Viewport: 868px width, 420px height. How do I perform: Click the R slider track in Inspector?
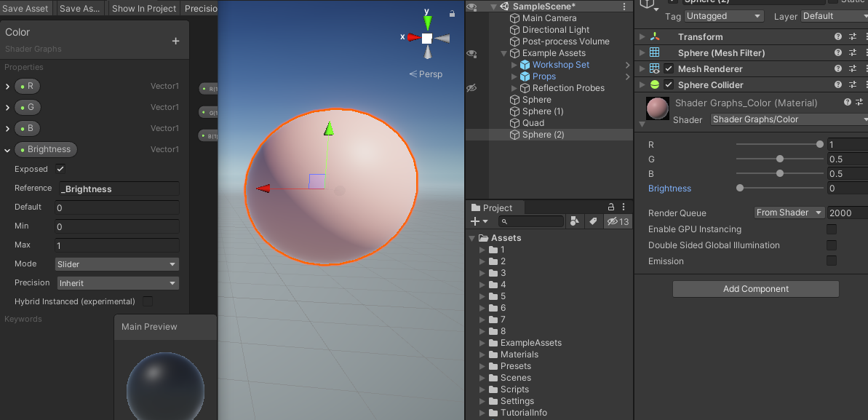click(779, 144)
